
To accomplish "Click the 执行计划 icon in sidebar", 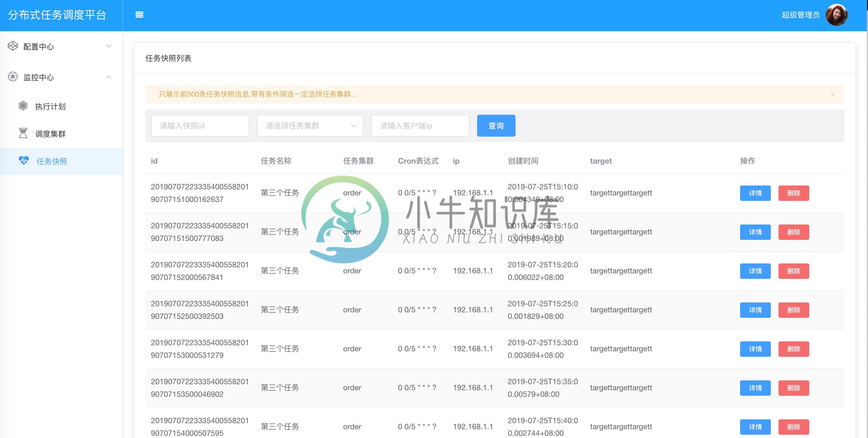I will (23, 106).
